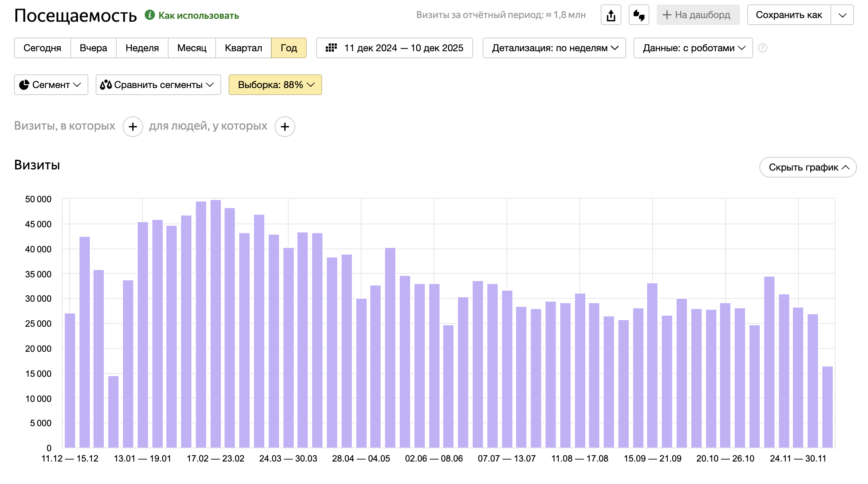Switch period to Сегодня
Image resolution: width=868 pixels, height=484 pixels.
click(42, 48)
